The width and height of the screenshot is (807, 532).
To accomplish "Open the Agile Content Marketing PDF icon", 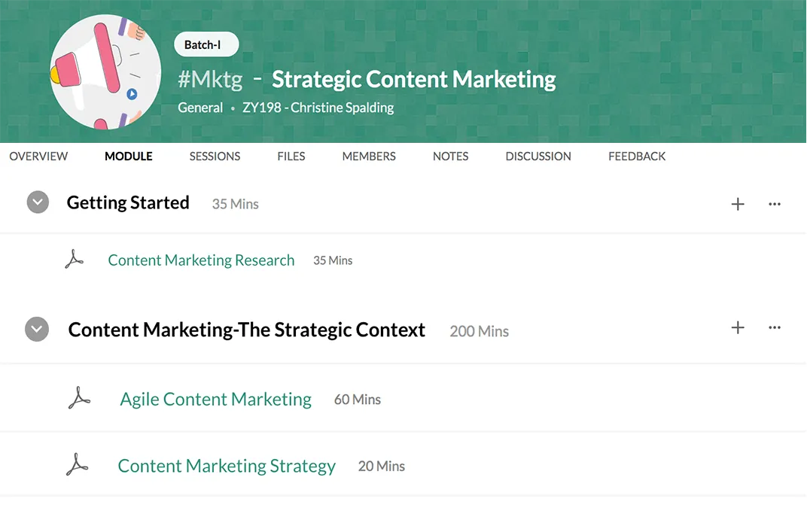I will [x=79, y=397].
